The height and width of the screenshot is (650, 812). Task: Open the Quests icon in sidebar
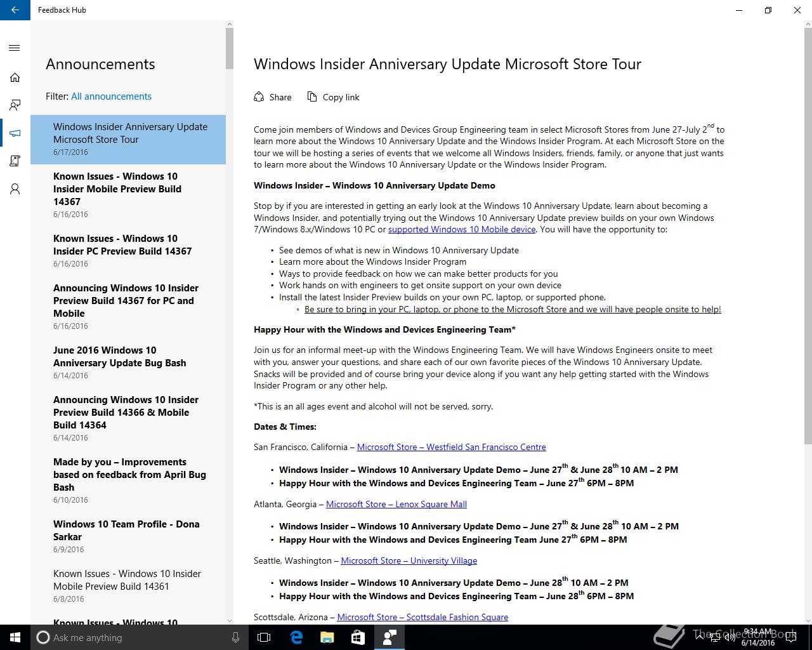15,161
